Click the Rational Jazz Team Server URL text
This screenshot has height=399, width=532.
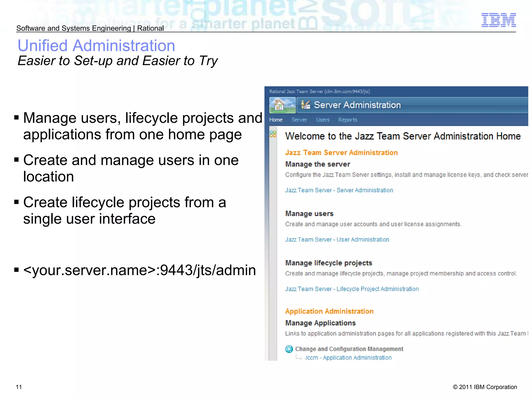(x=320, y=91)
